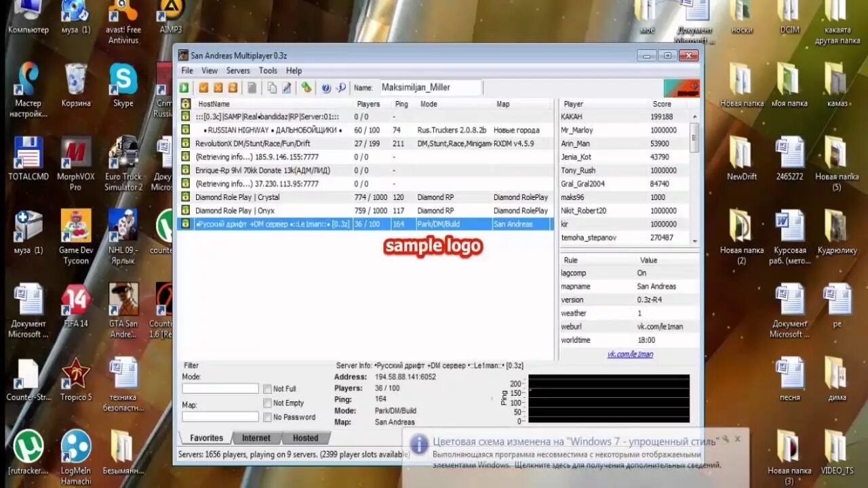Select Enrique-Rp 9lvl 70kk Donate server

[x=366, y=170]
